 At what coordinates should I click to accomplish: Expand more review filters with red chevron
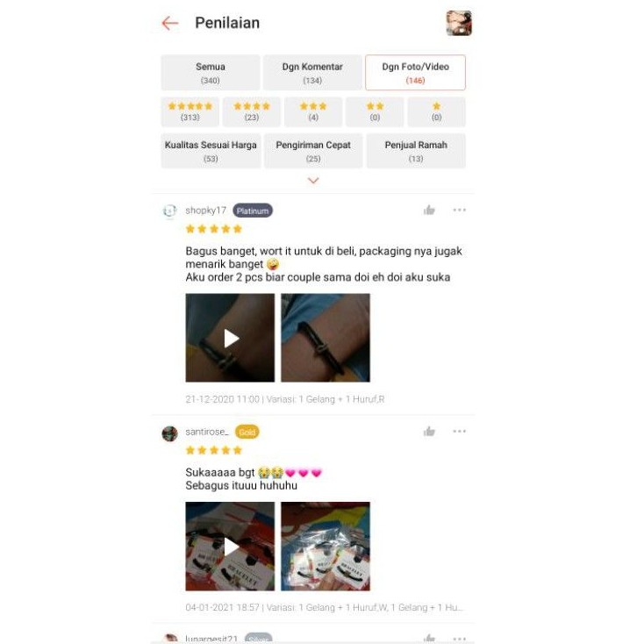[313, 181]
